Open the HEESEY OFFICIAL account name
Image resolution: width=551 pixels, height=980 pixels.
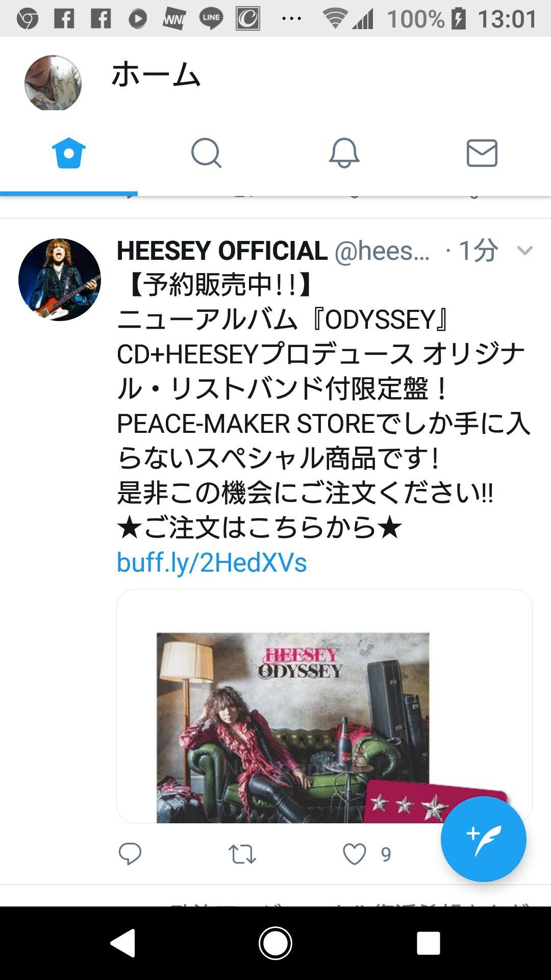coord(222,251)
